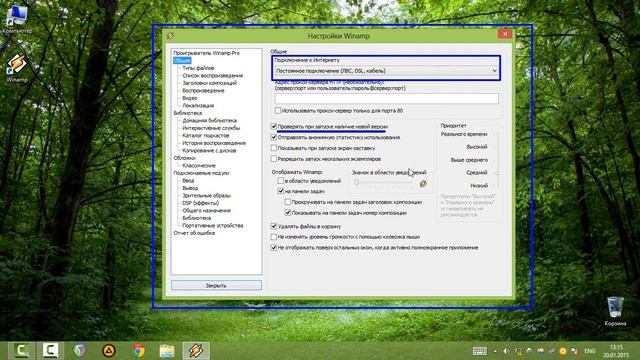Open the shield-shaped app on the taskbar
Screen dimensions: 640x360
pos(80,351)
